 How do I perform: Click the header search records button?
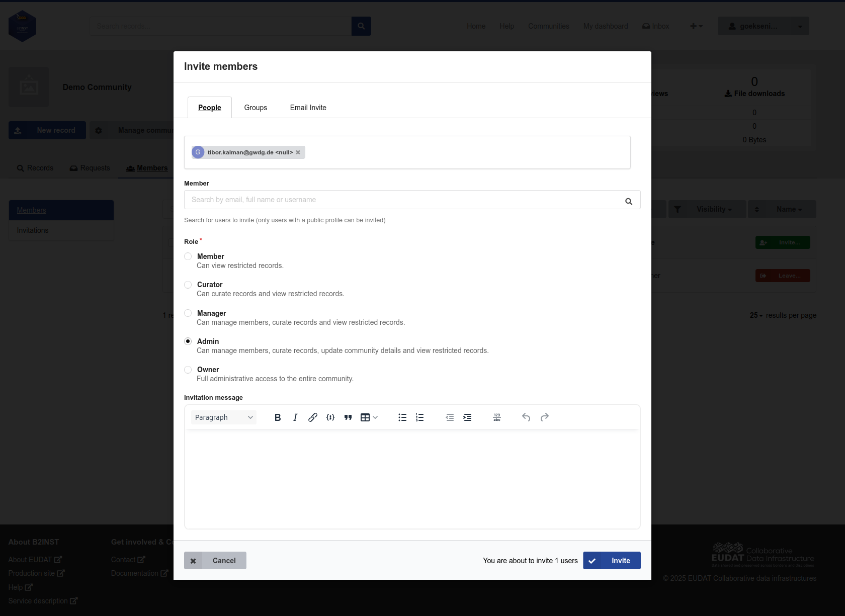pos(361,26)
